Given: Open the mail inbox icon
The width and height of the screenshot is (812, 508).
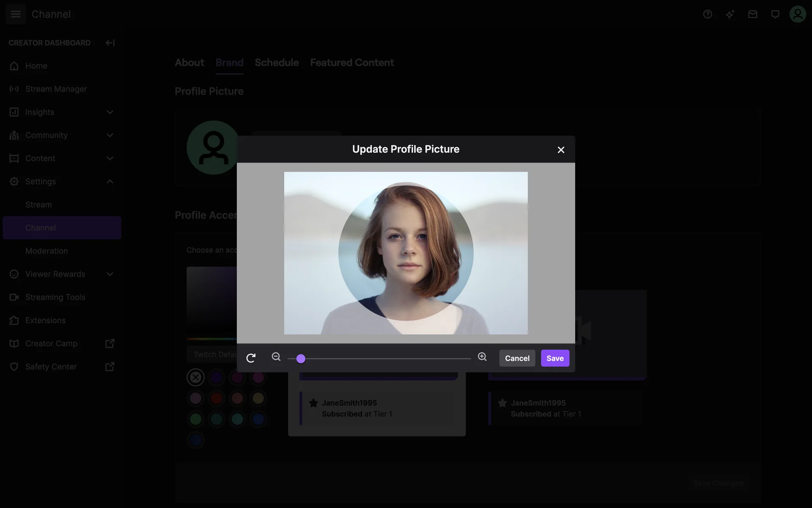Looking at the screenshot, I should 752,14.
